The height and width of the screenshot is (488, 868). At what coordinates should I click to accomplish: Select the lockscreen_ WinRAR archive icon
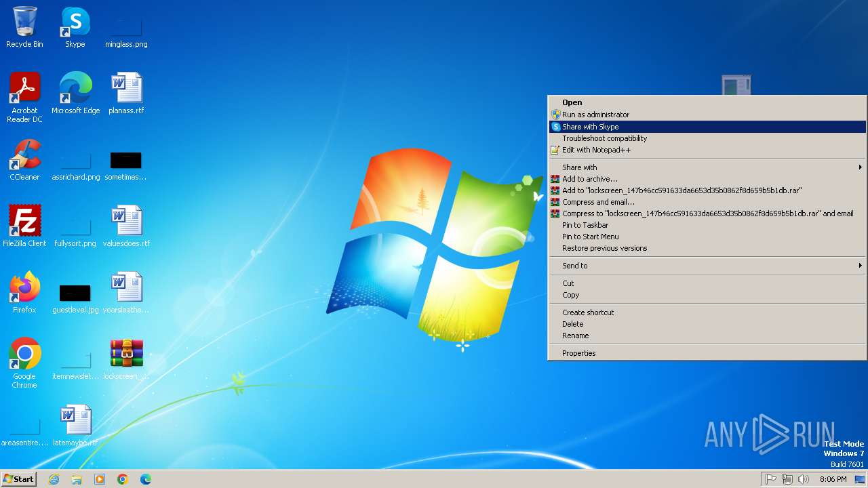tap(126, 359)
